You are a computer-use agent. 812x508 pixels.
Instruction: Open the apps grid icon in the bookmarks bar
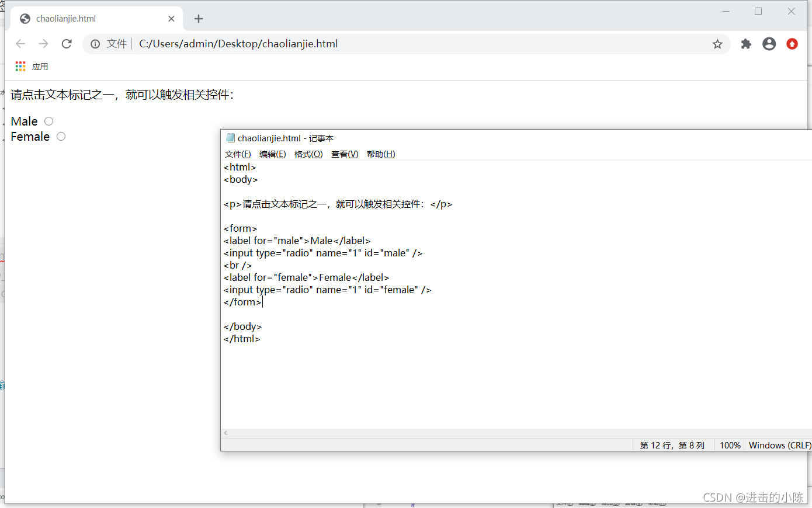(x=20, y=67)
